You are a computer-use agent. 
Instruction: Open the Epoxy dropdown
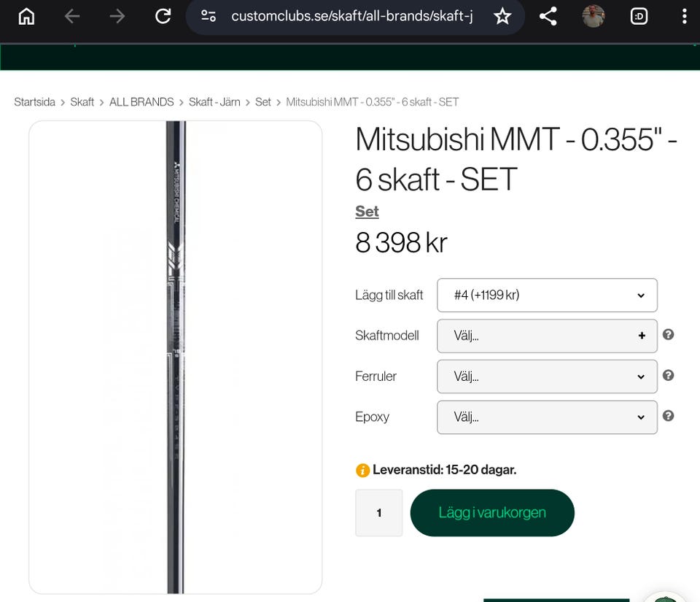[547, 417]
